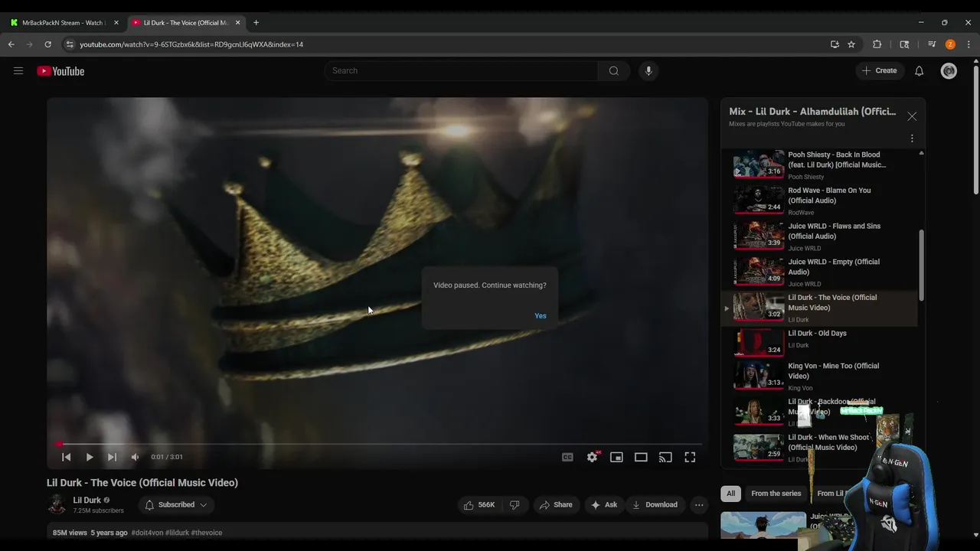The height and width of the screenshot is (551, 980).
Task: Open the Ask AI button
Action: 604,505
